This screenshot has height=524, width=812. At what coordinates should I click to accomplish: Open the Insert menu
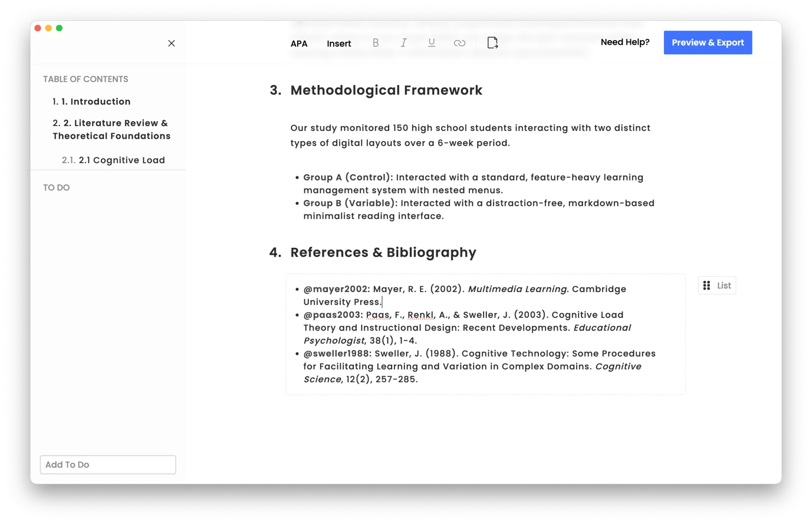coord(339,44)
